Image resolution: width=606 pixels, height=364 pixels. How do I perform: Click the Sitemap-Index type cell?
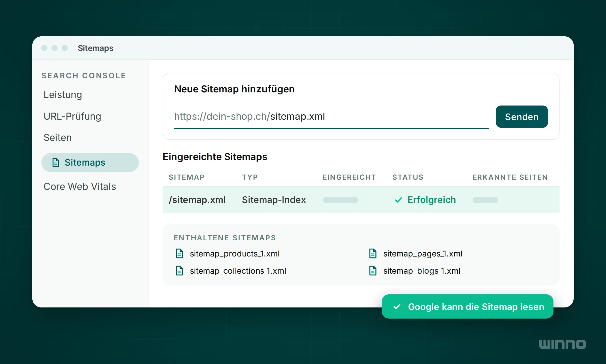(274, 200)
